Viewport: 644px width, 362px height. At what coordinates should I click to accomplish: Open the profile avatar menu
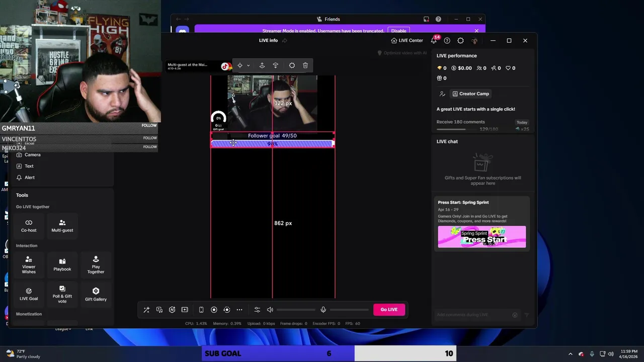click(474, 40)
